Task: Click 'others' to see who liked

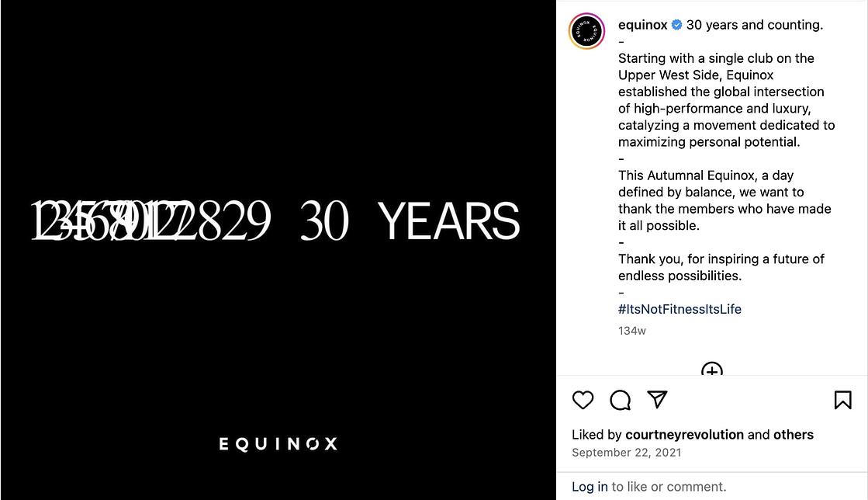Action: pos(793,434)
